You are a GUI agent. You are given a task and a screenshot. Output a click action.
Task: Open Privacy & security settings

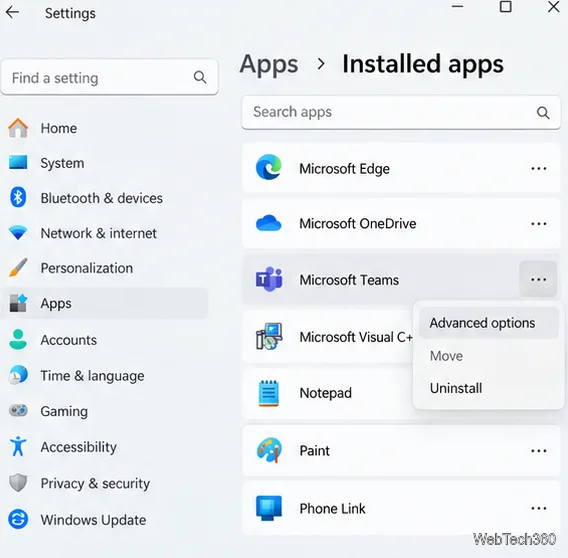(x=105, y=483)
